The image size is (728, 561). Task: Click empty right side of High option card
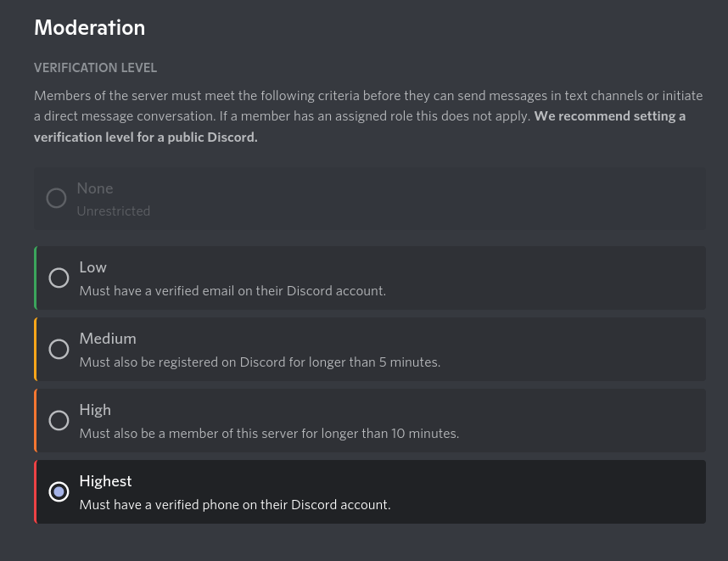(580, 420)
